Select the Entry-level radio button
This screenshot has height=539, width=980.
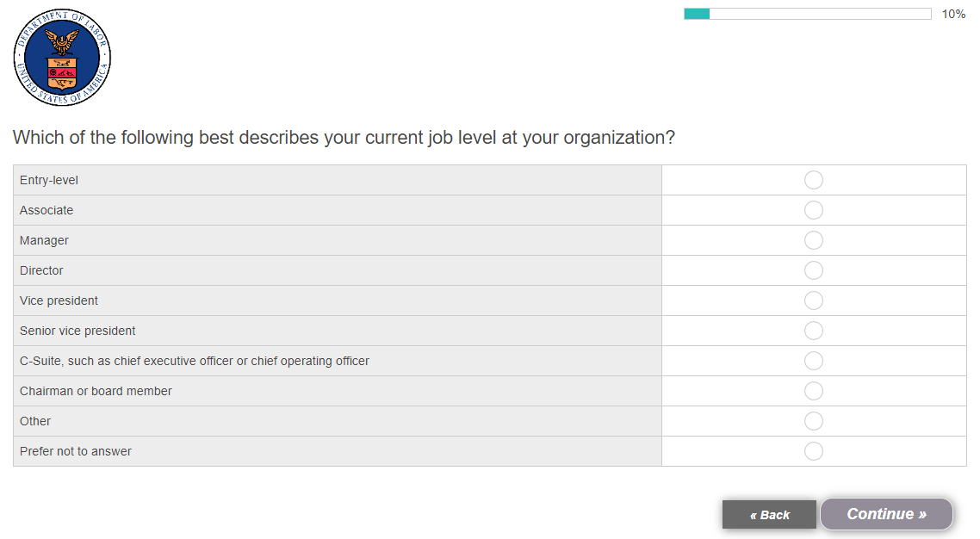coord(813,180)
